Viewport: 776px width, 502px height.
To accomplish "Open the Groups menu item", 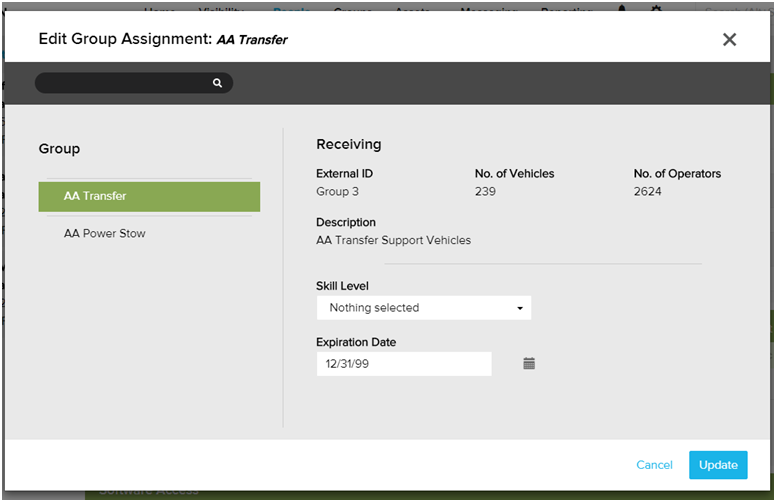I will (x=353, y=10).
